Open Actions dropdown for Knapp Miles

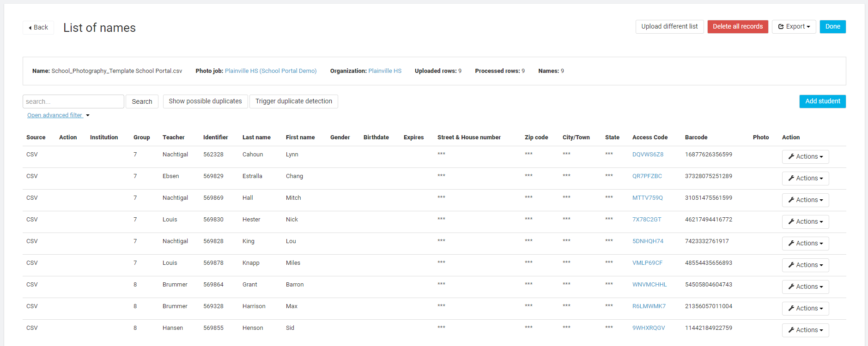[x=805, y=265]
